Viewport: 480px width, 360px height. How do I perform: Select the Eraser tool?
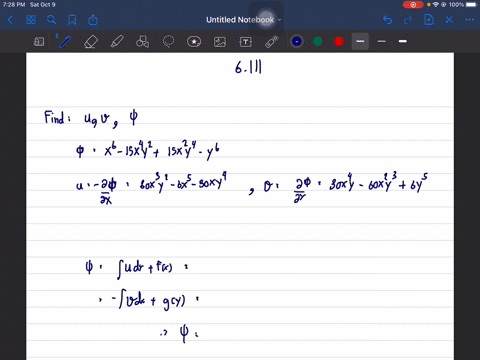[x=91, y=42]
